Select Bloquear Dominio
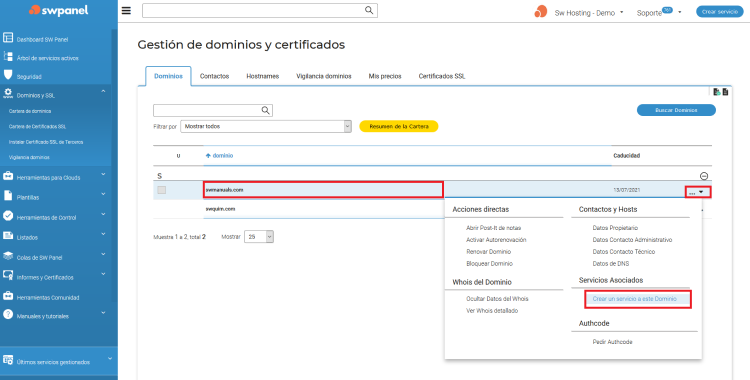The width and height of the screenshot is (750, 380). (489, 264)
